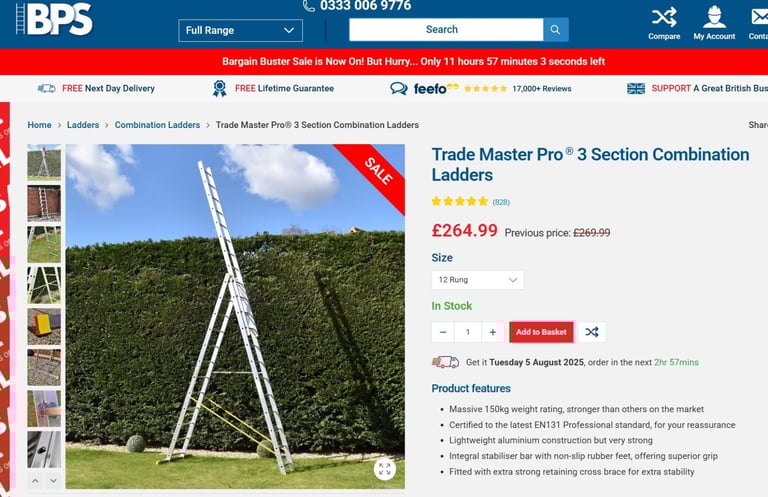Show previous thumbnails with up arrow
The height and width of the screenshot is (497, 768).
point(35,481)
